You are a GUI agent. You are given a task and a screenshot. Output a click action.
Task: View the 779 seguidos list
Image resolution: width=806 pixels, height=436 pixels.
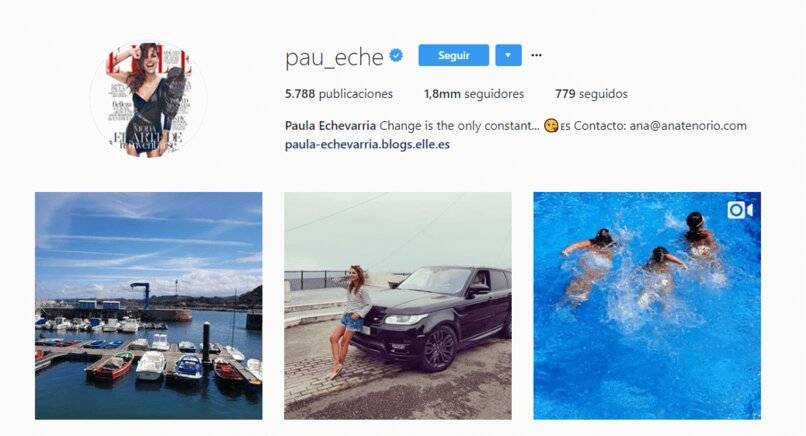pos(591,94)
